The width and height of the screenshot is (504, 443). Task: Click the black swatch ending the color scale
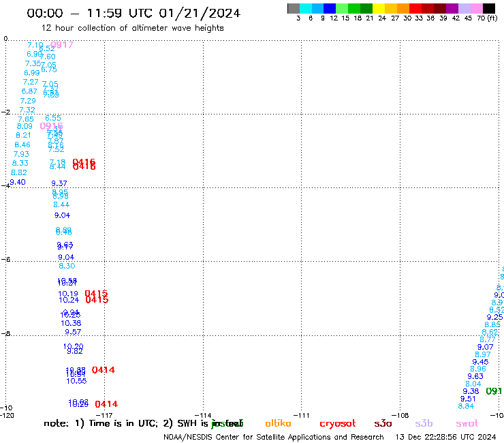click(489, 8)
